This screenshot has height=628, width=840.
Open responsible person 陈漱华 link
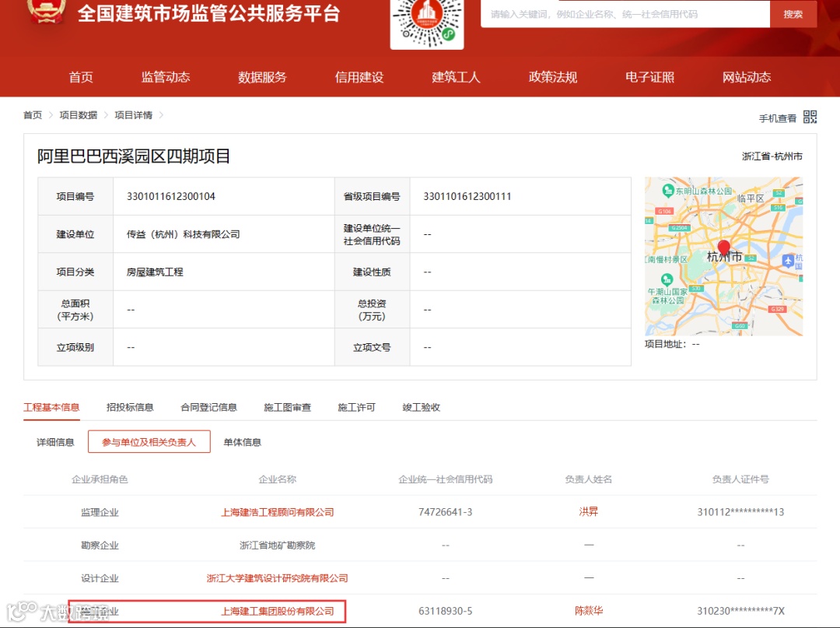coord(589,610)
